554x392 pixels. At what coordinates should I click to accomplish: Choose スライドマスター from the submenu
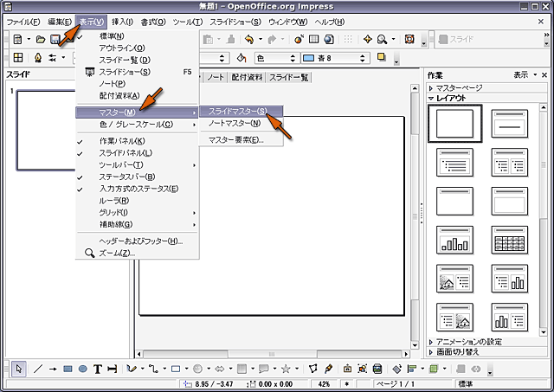coord(236,112)
